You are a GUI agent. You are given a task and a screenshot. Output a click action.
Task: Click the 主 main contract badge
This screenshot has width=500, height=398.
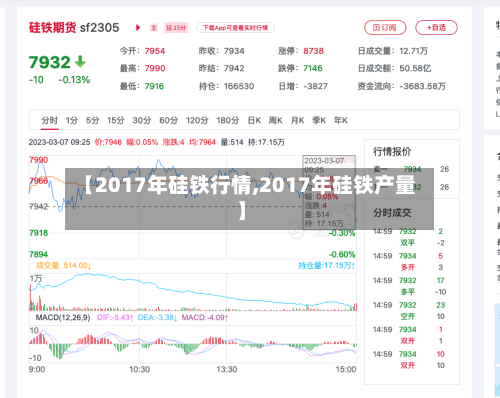point(154,28)
